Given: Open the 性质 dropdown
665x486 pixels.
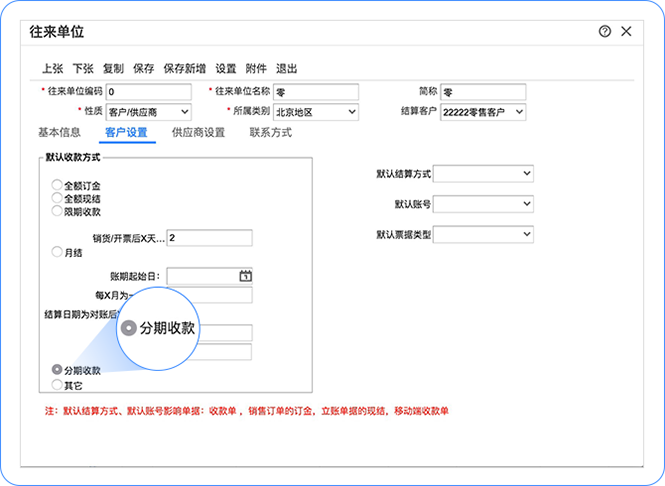Looking at the screenshot, I should (148, 112).
